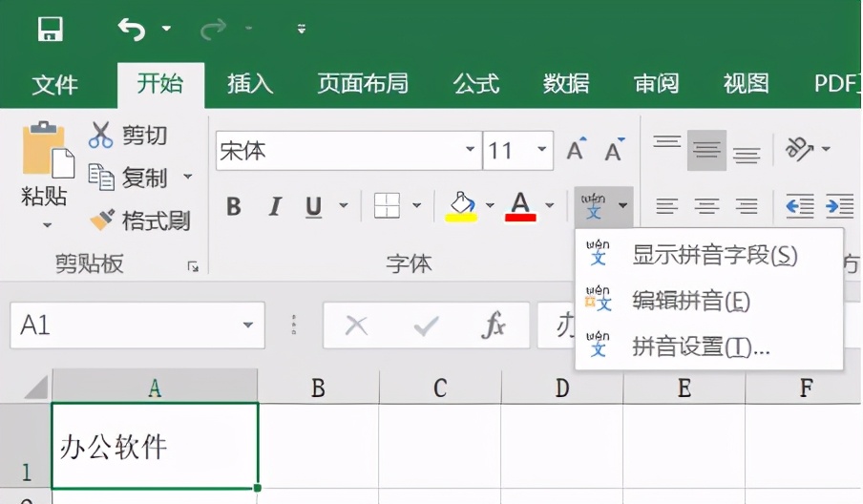This screenshot has height=504, width=863.
Task: Expand the Name Box dropdown arrow
Action: [248, 325]
